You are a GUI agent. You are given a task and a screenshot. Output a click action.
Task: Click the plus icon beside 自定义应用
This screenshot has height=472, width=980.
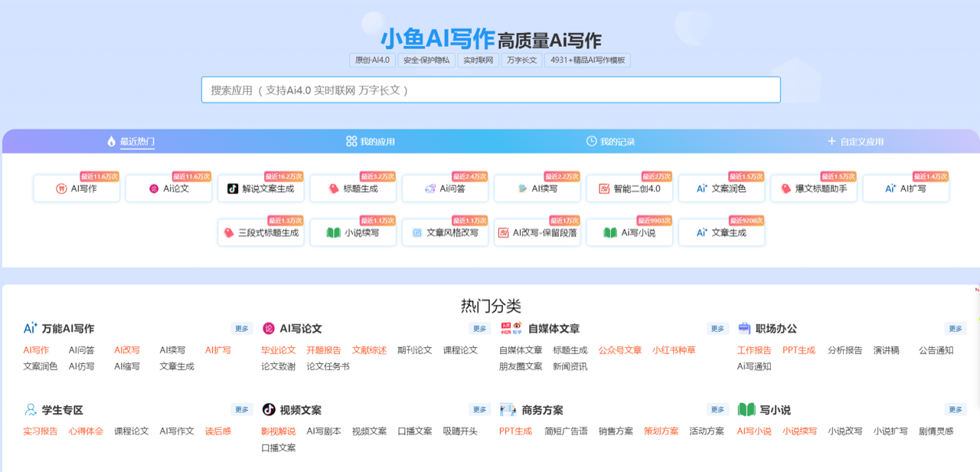[831, 141]
